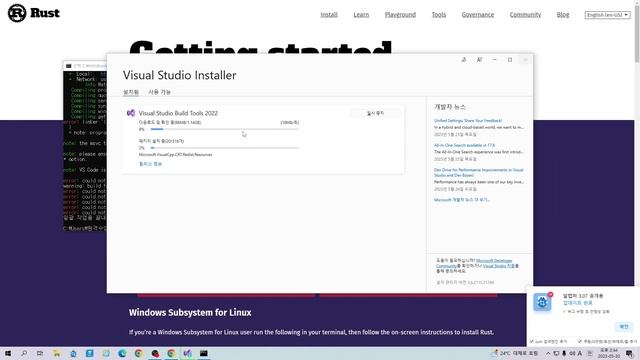
Task: Open the more Microsoft developer news link
Action: [462, 200]
